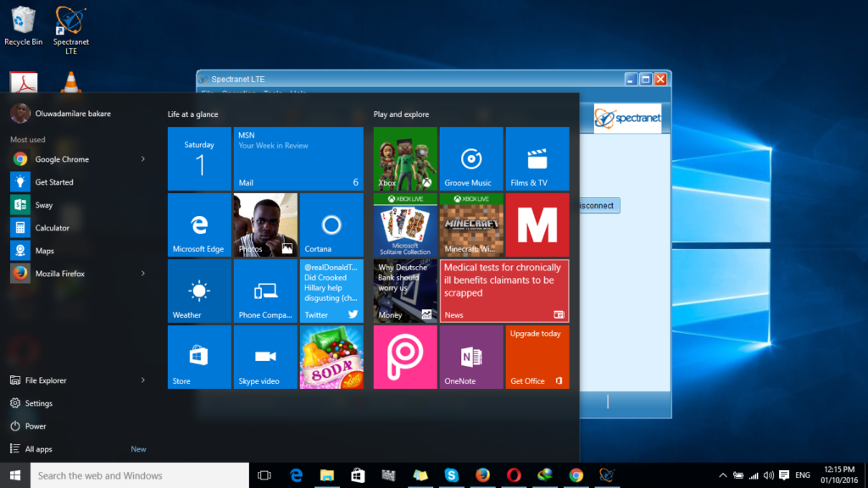Click the Get Office tile
Screen dimensions: 868x488
tap(537, 357)
